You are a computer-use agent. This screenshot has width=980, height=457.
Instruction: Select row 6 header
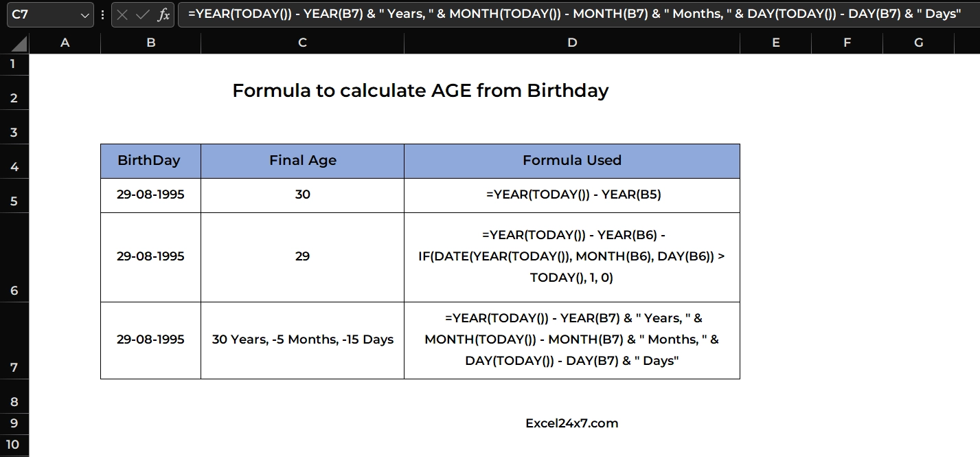coord(14,258)
